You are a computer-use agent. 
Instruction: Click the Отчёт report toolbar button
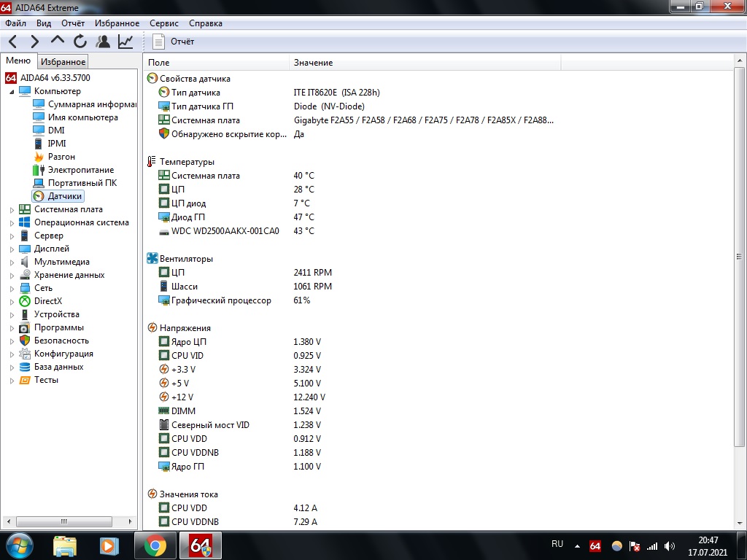173,42
